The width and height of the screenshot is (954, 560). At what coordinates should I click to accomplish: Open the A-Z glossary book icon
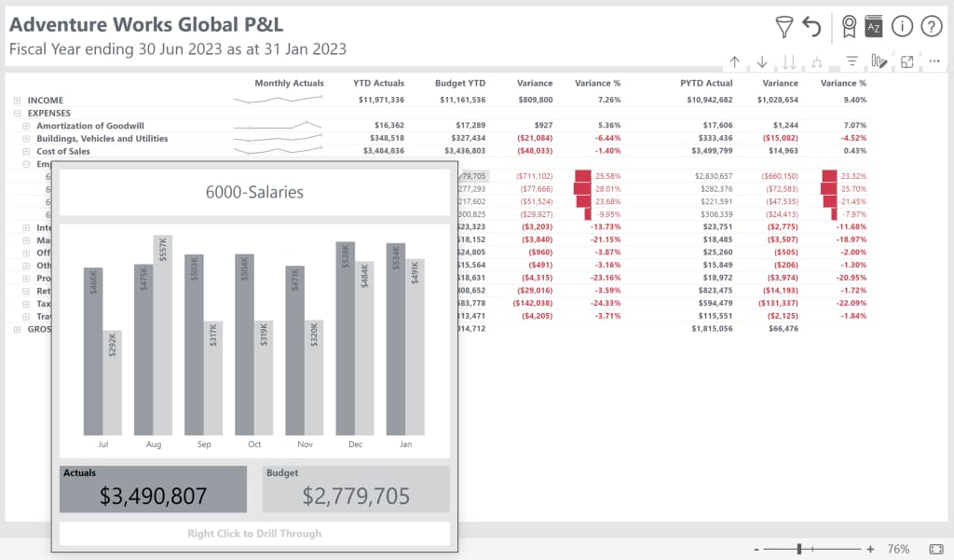tap(873, 27)
